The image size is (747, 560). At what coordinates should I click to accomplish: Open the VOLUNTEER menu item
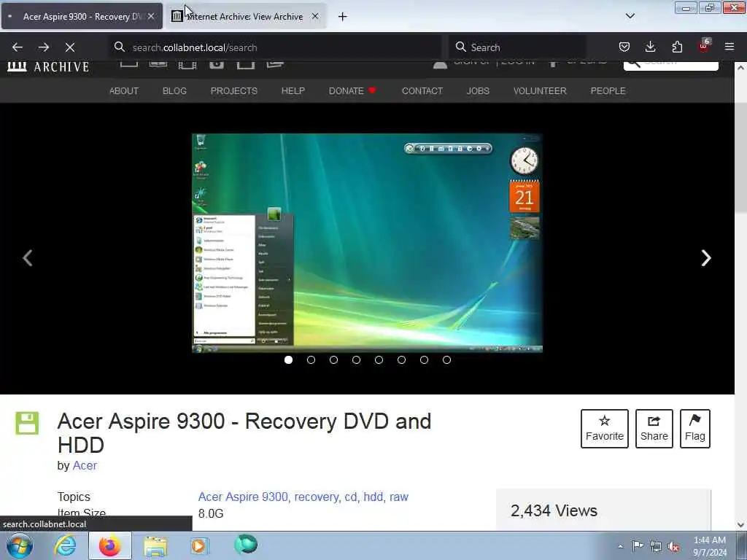click(x=540, y=90)
